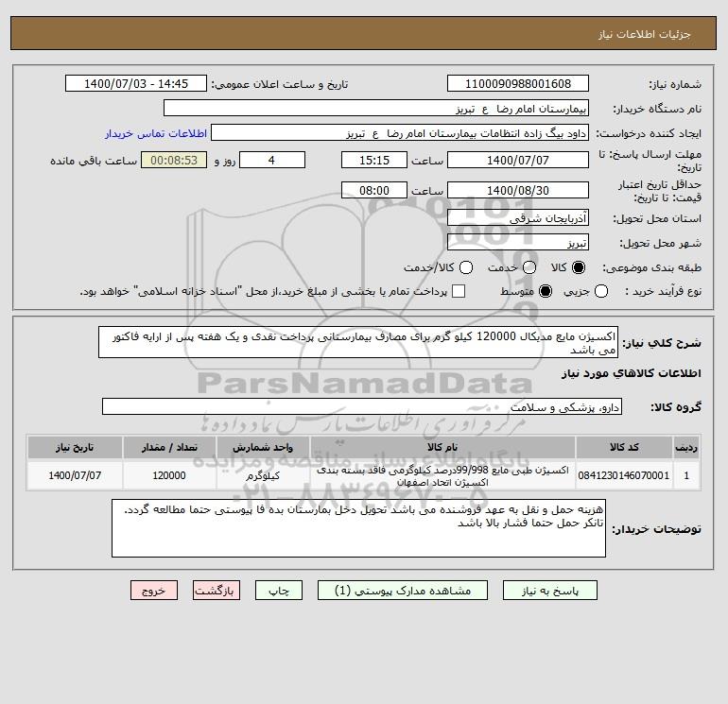Click the goods group field دارو، پزشکی و سلامت

tap(362, 406)
